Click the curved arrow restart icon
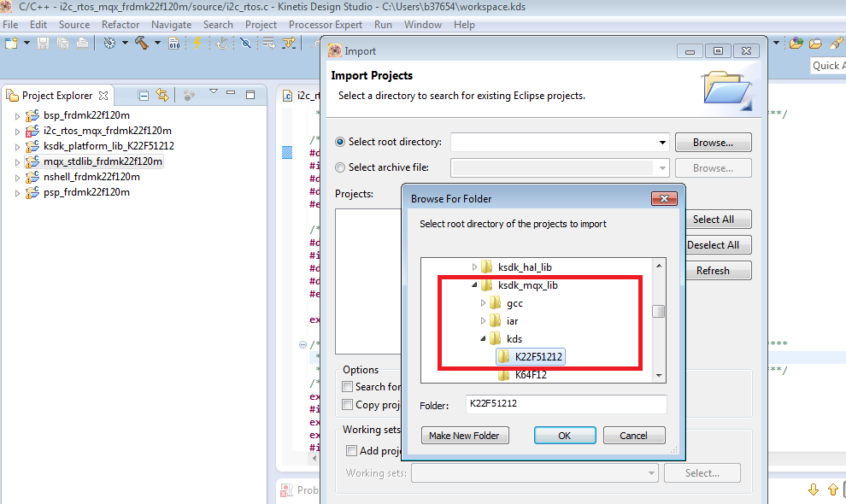Screen dimensions: 846x504 coord(221,44)
